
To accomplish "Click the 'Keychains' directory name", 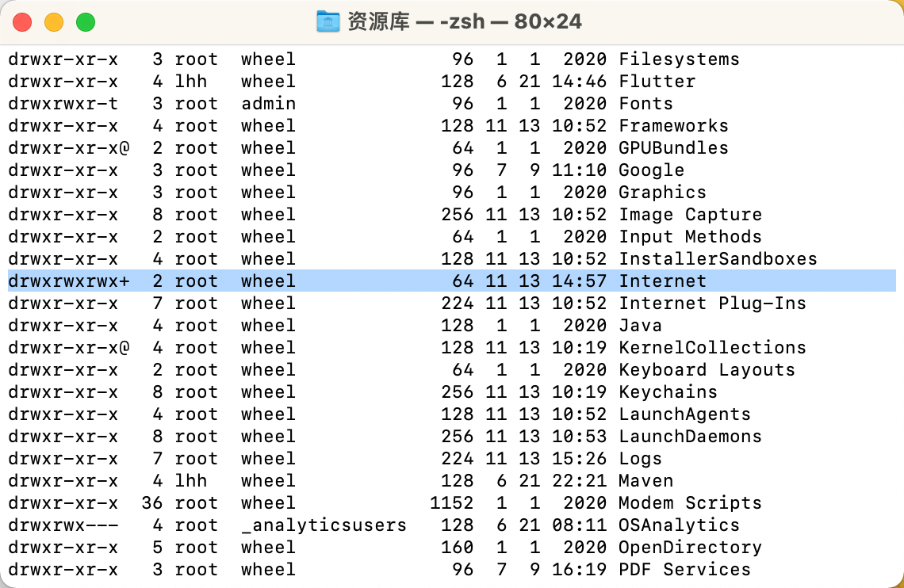I will point(668,392).
